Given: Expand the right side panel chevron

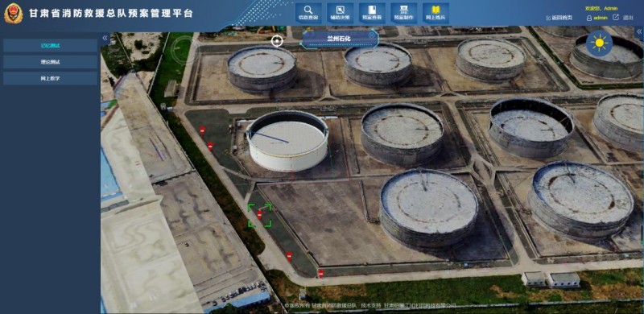Looking at the screenshot, I should (x=639, y=31).
